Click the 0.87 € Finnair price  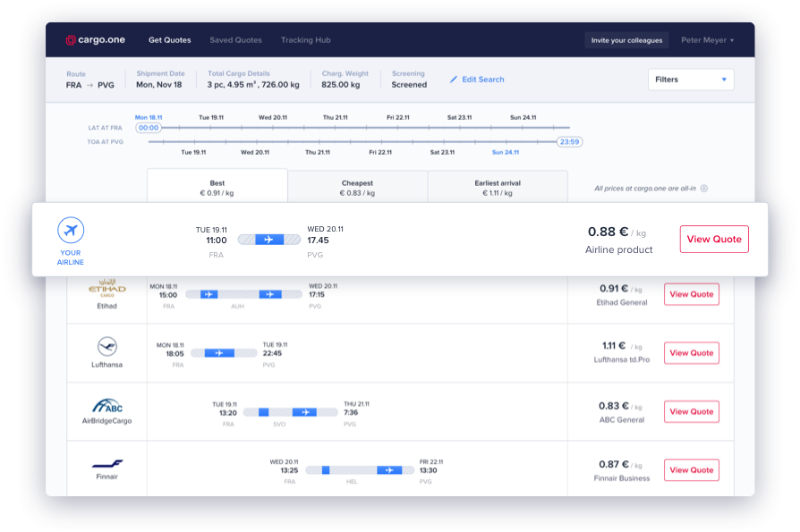pyautogui.click(x=620, y=464)
